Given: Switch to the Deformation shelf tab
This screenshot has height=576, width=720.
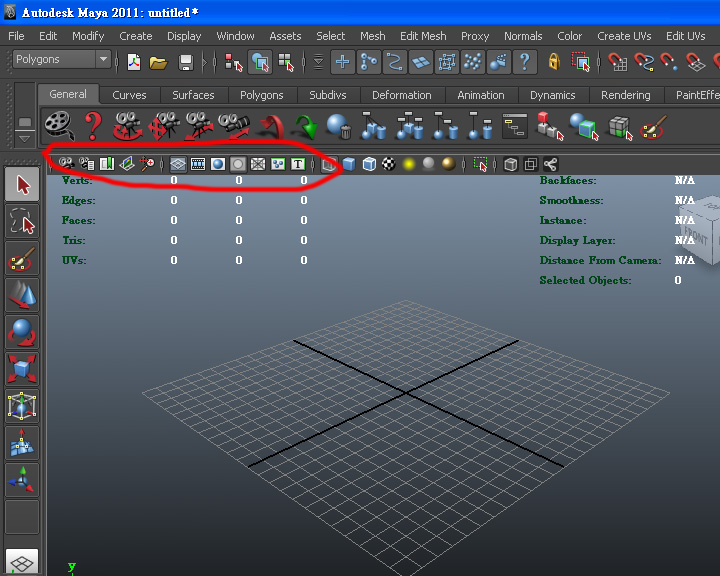Looking at the screenshot, I should pyautogui.click(x=402, y=95).
